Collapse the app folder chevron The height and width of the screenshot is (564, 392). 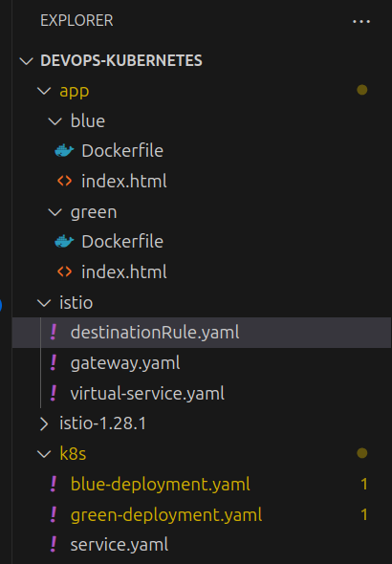coord(44,91)
